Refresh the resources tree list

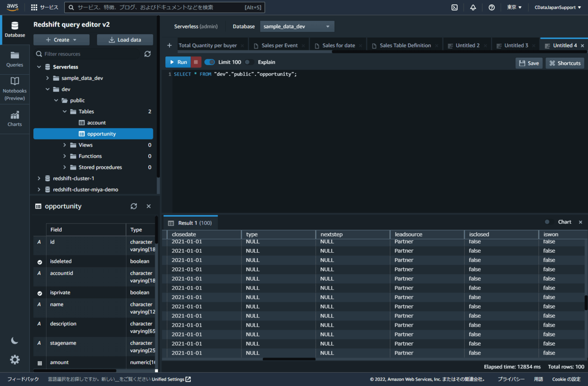[147, 54]
